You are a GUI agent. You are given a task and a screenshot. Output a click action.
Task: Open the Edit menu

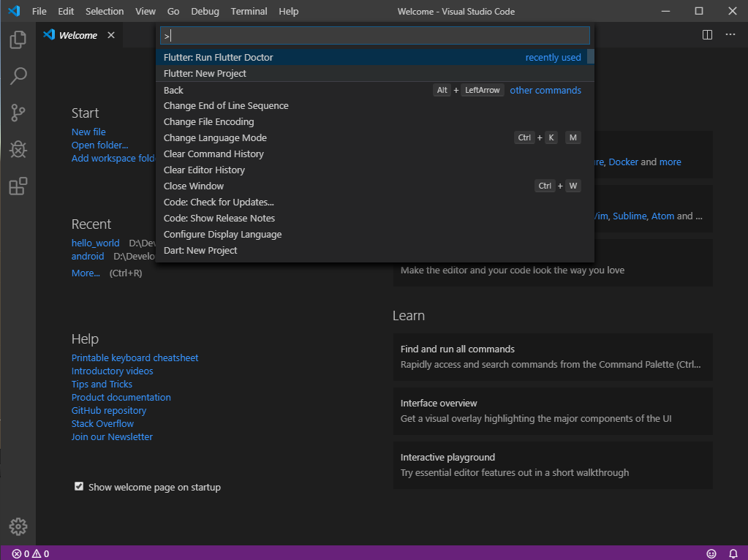coord(66,11)
